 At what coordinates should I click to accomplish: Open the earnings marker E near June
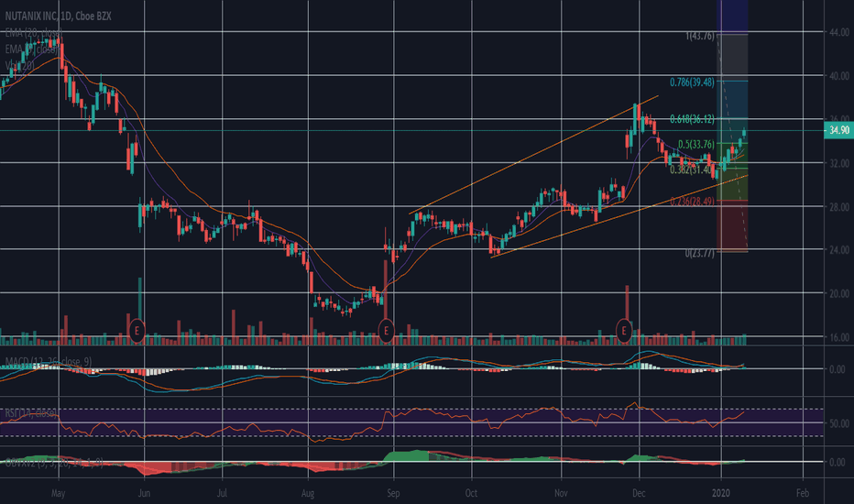pyautogui.click(x=137, y=330)
